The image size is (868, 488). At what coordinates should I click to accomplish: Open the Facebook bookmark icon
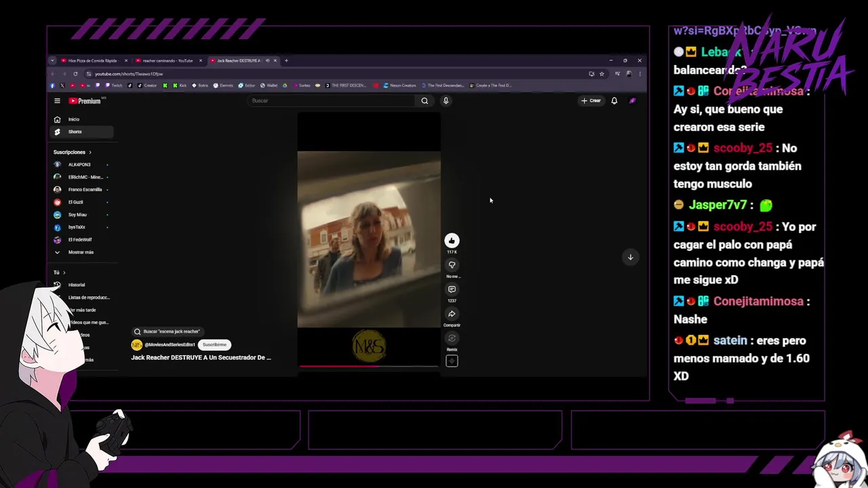52,85
